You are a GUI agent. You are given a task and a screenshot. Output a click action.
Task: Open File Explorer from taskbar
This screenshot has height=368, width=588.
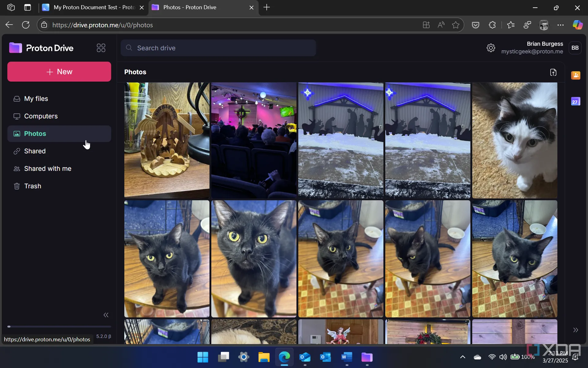264,357
